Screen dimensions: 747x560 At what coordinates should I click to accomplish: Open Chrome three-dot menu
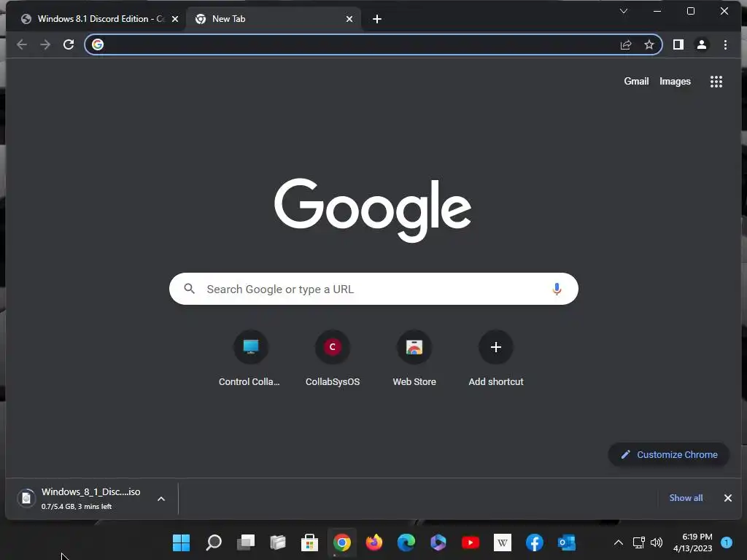pos(725,44)
